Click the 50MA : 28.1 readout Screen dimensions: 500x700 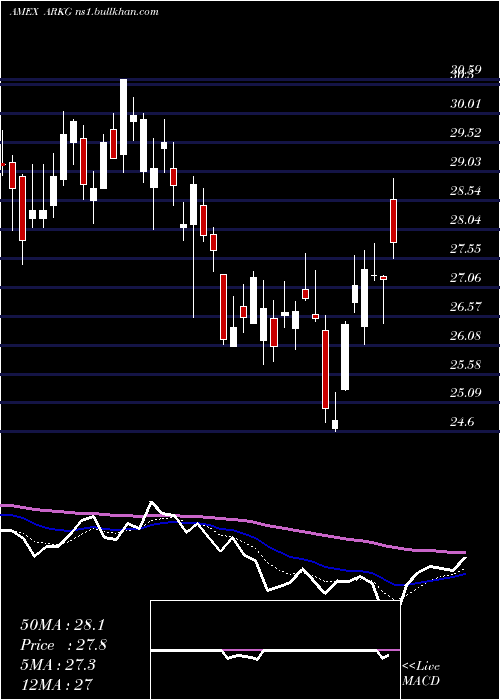(62, 625)
